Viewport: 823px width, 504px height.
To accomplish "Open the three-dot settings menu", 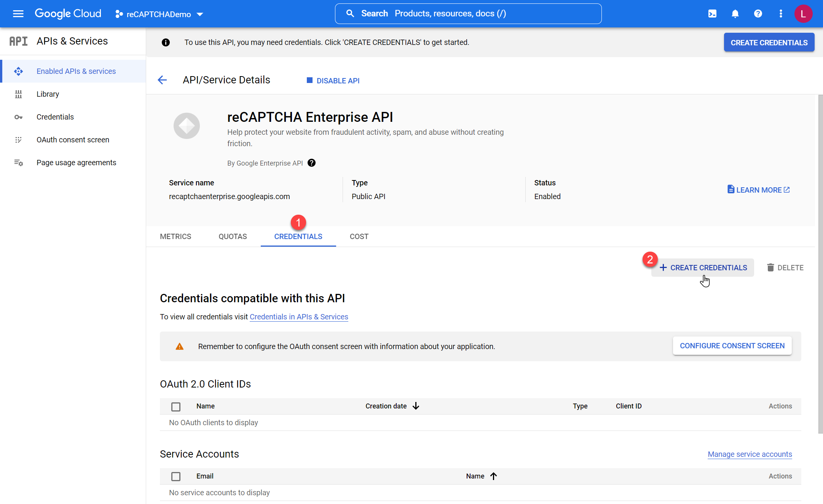I will click(780, 14).
